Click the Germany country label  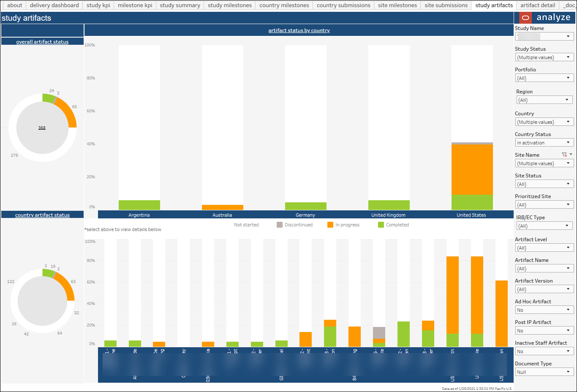[305, 215]
